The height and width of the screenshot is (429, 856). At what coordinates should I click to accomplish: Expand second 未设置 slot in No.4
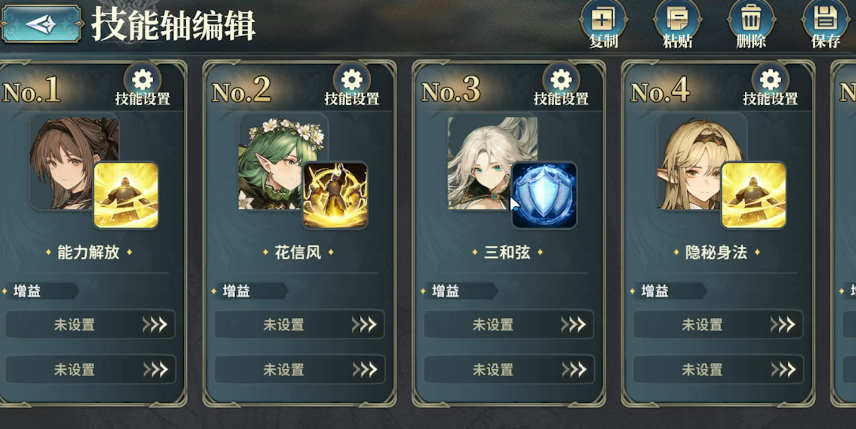point(718,370)
